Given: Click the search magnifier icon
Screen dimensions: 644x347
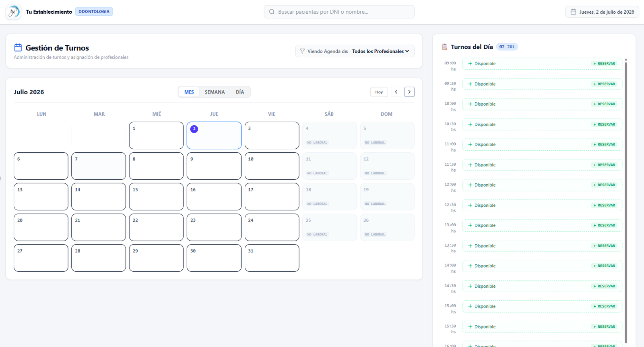Looking at the screenshot, I should (x=272, y=12).
